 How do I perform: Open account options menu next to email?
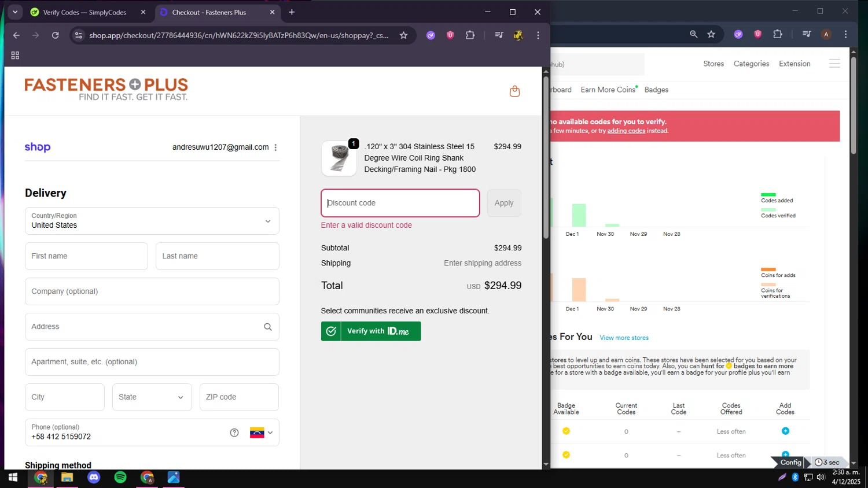pyautogui.click(x=275, y=147)
